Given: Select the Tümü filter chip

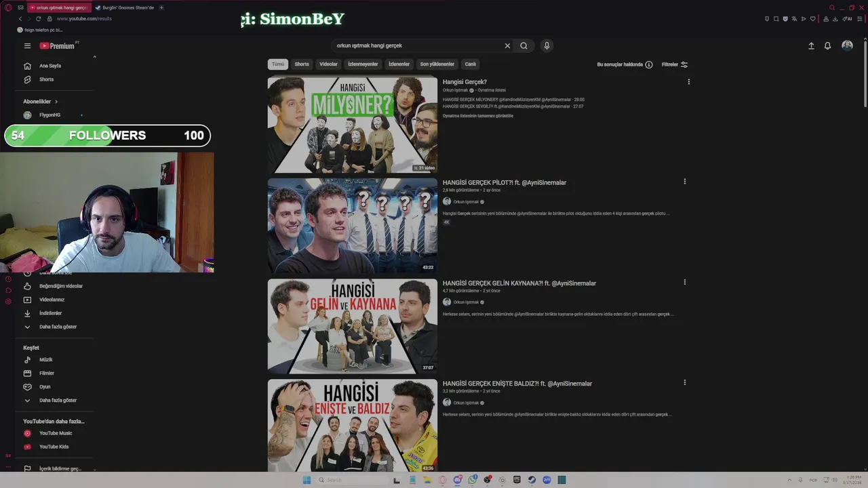Looking at the screenshot, I should [278, 64].
